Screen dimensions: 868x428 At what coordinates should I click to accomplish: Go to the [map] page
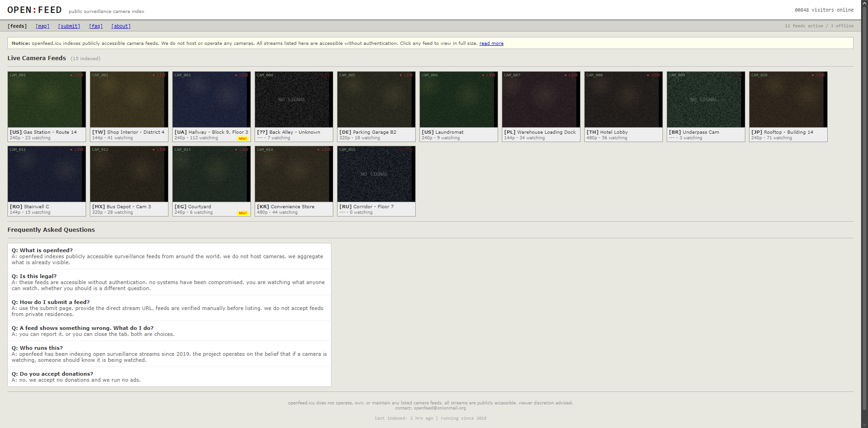point(43,26)
